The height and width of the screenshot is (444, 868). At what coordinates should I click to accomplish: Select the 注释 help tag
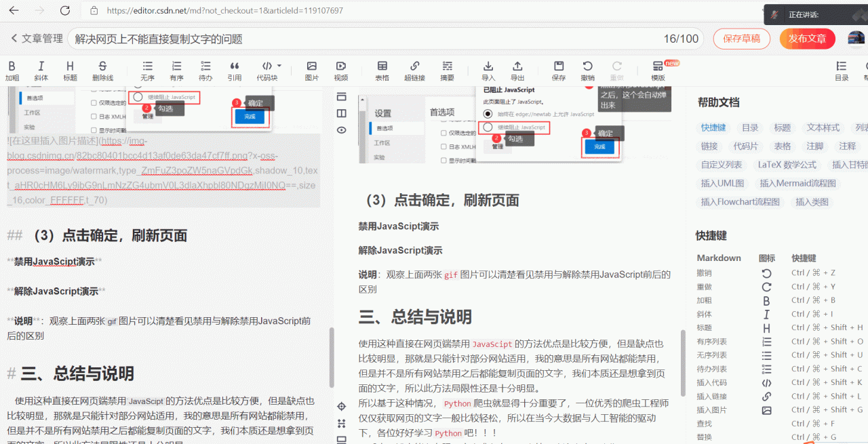(848, 146)
